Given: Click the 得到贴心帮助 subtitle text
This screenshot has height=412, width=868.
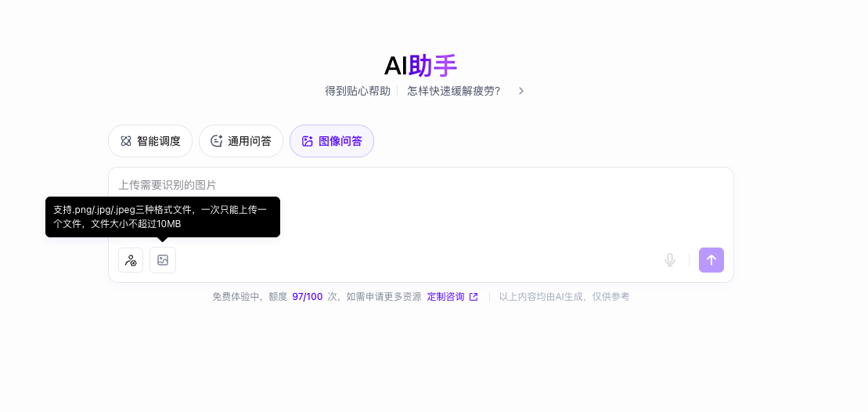Looking at the screenshot, I should point(357,91).
